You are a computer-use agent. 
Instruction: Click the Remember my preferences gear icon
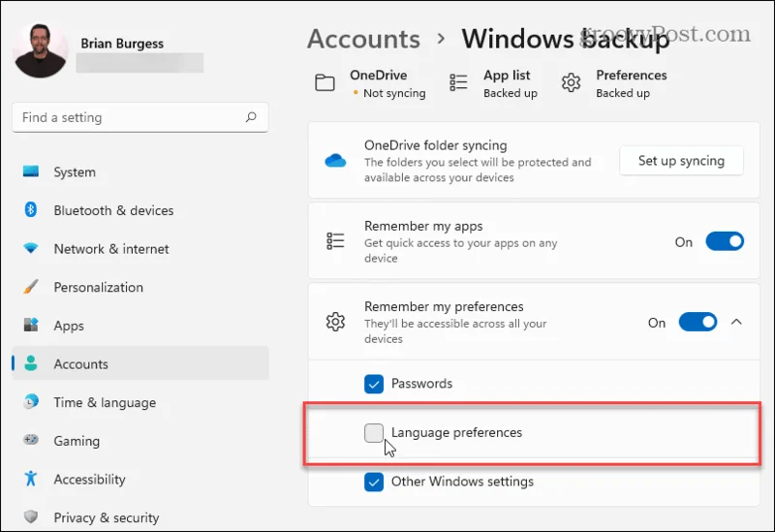click(335, 322)
